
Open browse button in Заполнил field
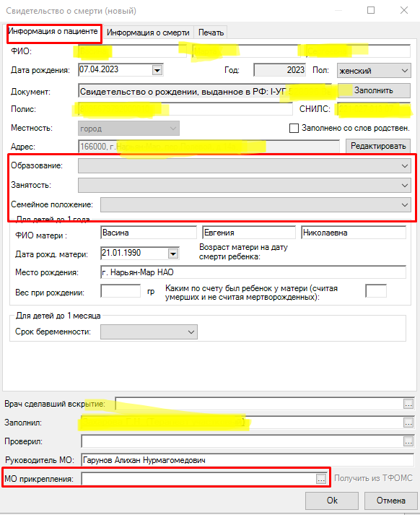click(x=408, y=423)
